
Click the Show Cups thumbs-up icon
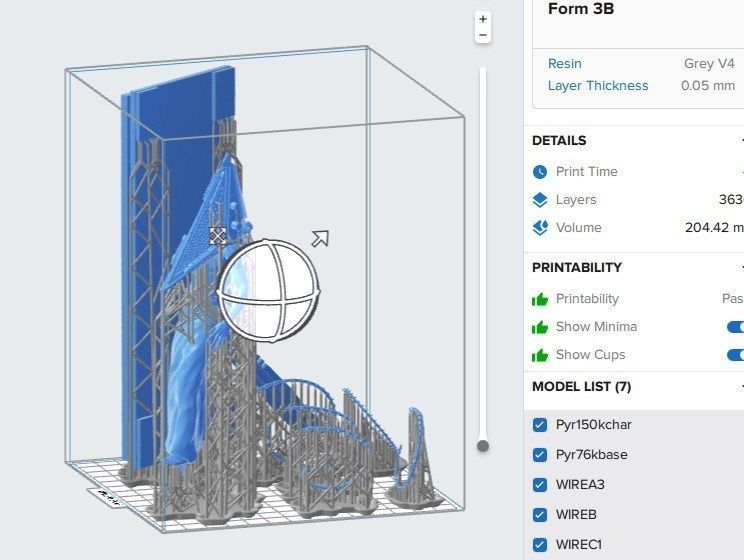point(540,355)
